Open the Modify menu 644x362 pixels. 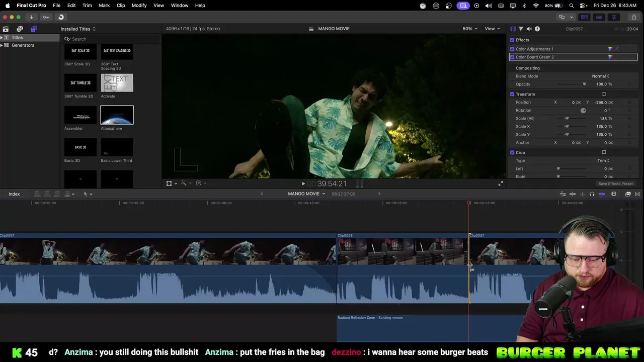(139, 6)
